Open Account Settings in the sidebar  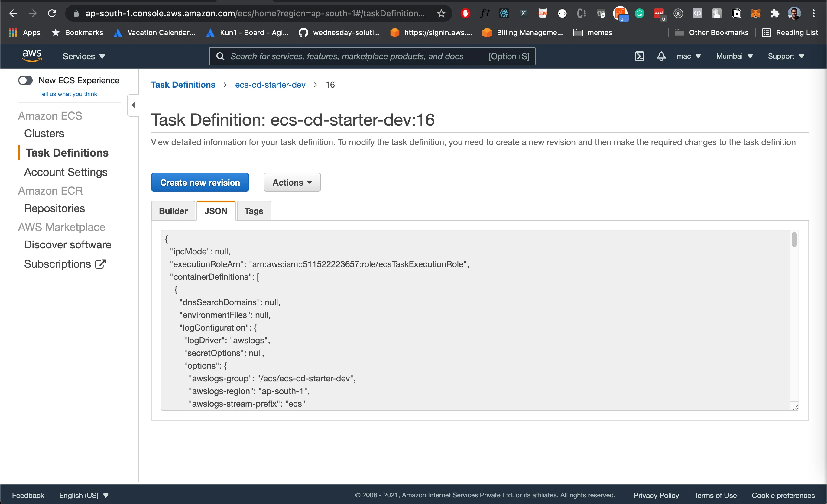pyautogui.click(x=66, y=172)
